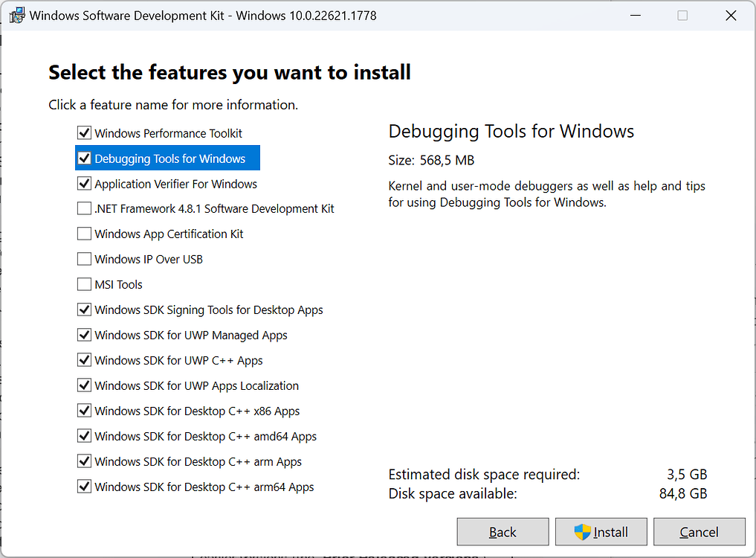The height and width of the screenshot is (558, 756).
Task: Click the Back button
Action: click(x=503, y=531)
